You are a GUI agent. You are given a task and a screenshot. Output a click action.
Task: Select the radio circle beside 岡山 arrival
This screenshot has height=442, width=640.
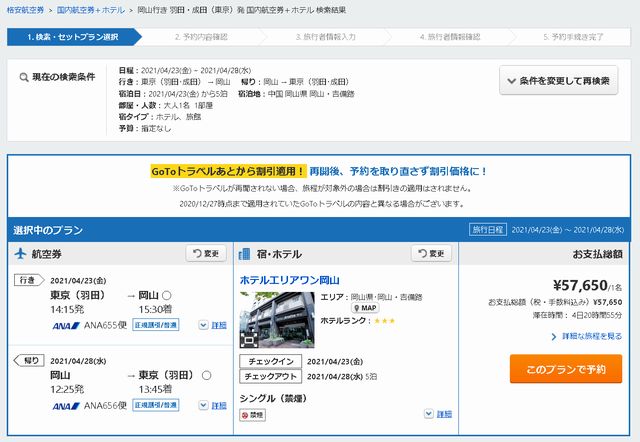pyautogui.click(x=167, y=295)
